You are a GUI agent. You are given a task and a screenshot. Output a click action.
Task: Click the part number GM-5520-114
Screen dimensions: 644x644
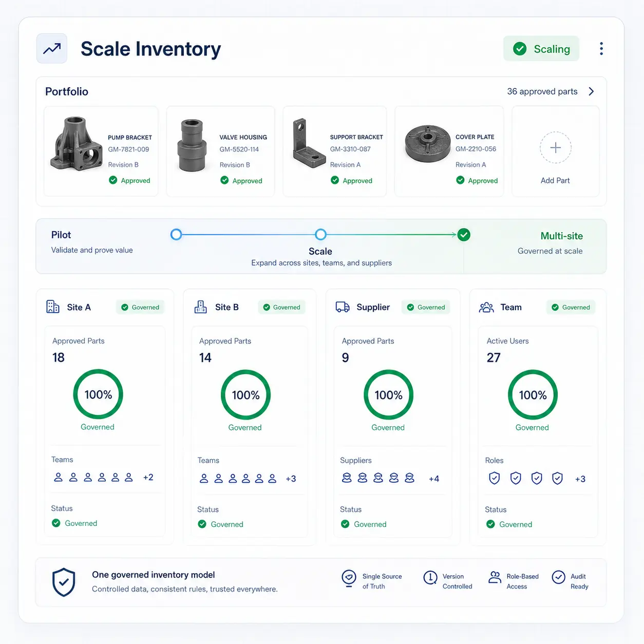(x=239, y=149)
